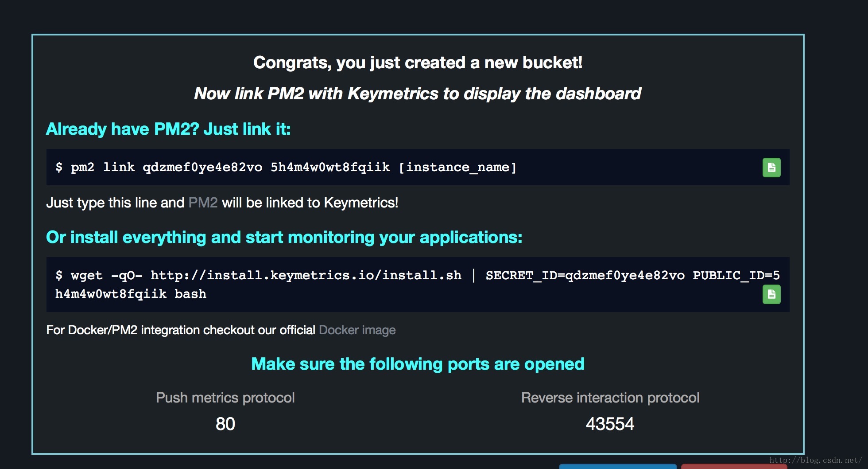Click the port number 80
The height and width of the screenshot is (469, 868).
[x=225, y=424]
